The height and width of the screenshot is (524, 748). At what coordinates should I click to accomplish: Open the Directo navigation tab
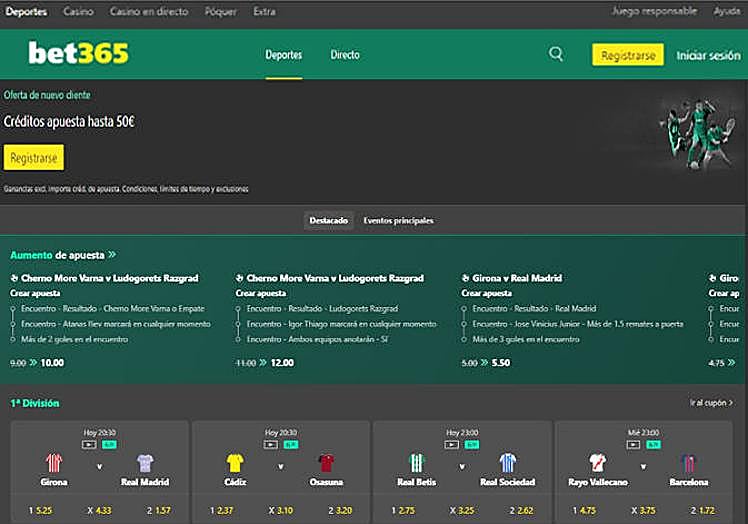(x=345, y=55)
